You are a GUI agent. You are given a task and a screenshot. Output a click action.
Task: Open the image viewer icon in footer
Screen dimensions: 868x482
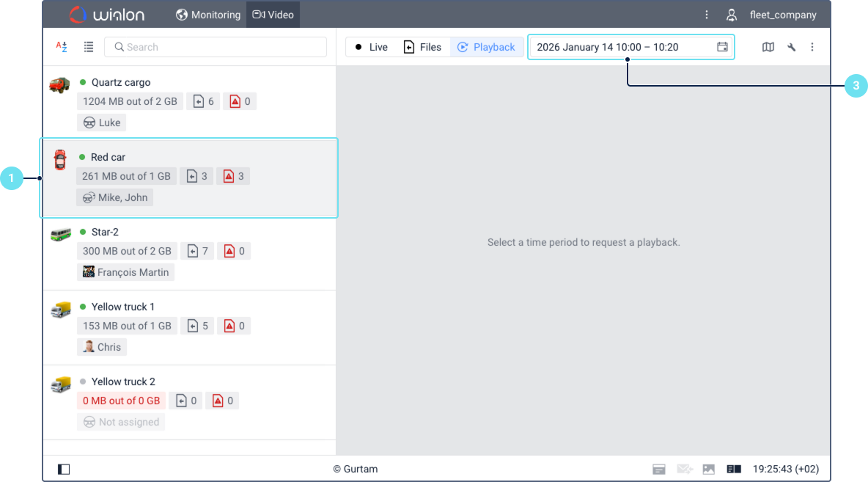coord(708,469)
